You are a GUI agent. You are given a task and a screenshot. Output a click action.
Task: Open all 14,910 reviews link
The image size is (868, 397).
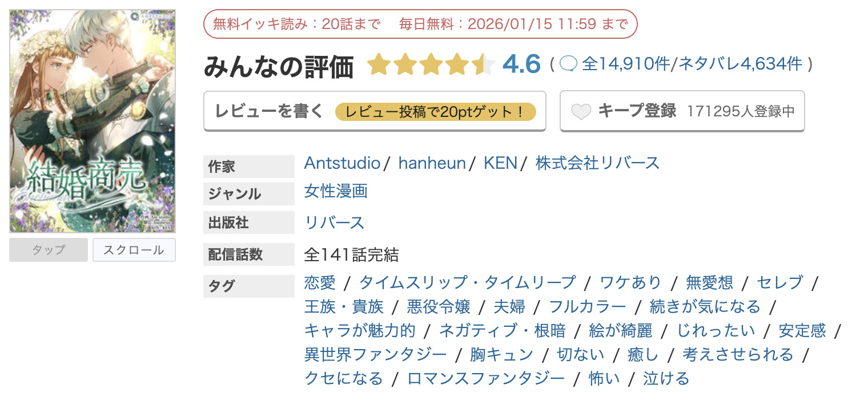point(625,64)
